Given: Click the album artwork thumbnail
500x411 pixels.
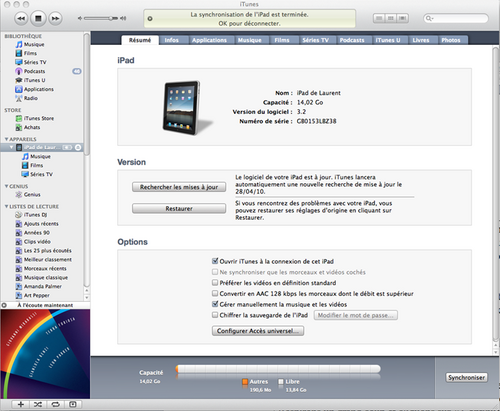Looking at the screenshot, I should point(45,354).
